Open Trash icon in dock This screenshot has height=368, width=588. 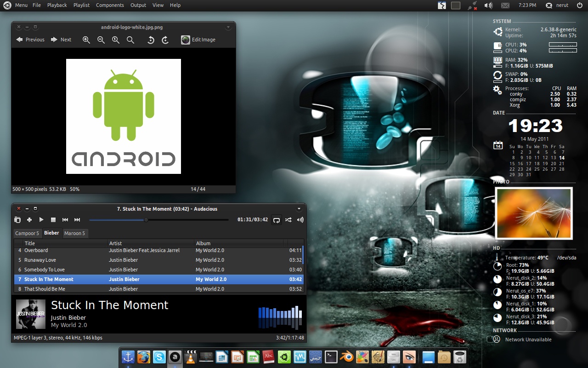[460, 356]
